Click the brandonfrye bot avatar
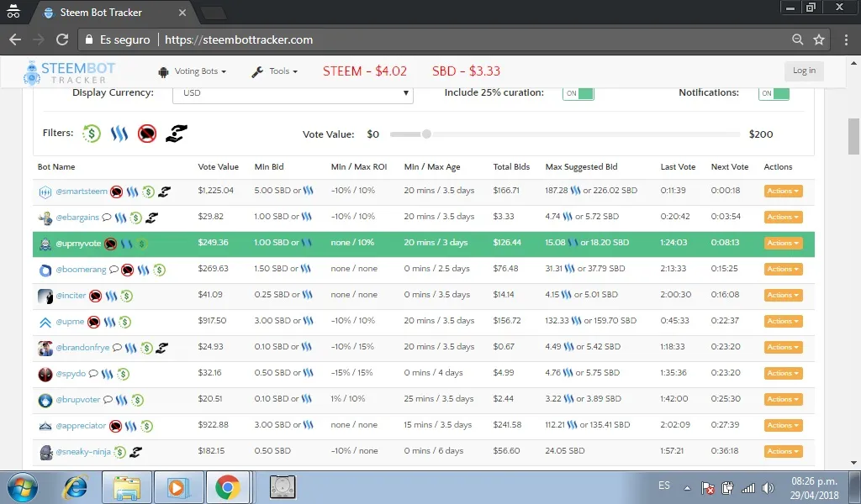861x504 pixels. 45,348
